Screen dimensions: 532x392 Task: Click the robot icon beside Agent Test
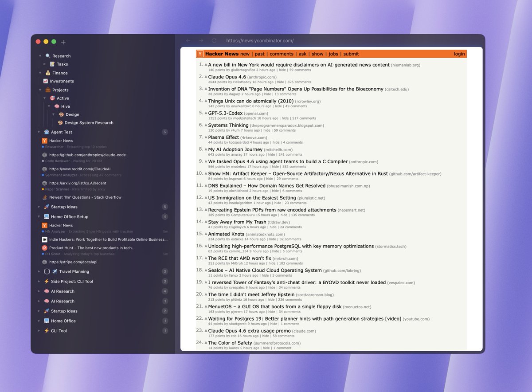47,132
